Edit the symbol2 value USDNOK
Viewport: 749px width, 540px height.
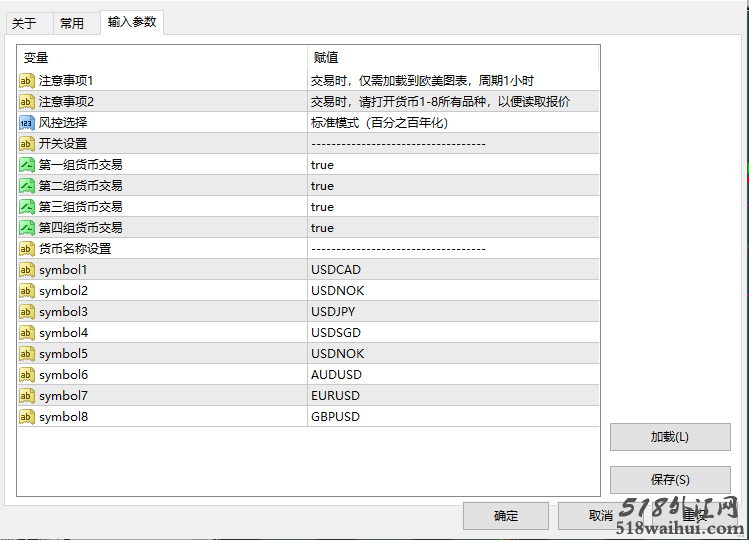point(453,291)
